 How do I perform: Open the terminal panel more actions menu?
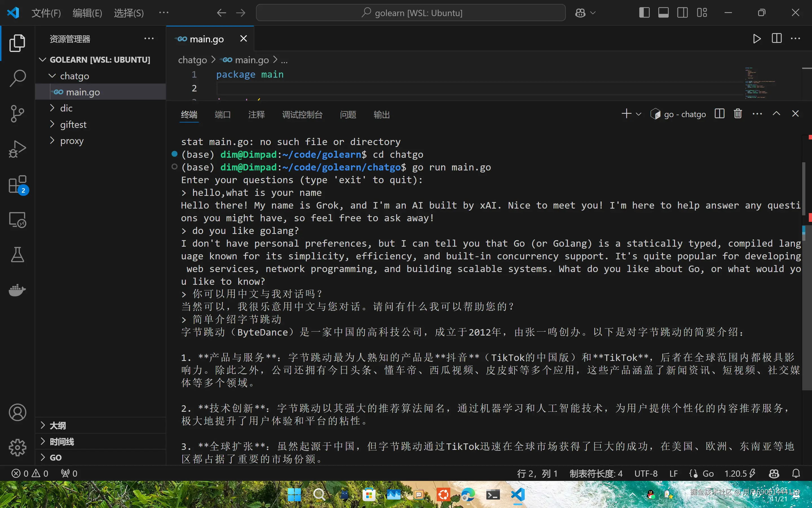757,114
